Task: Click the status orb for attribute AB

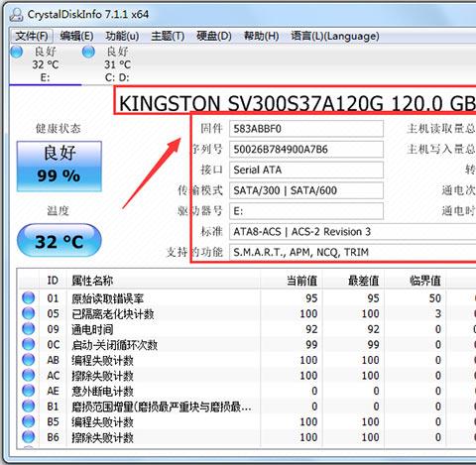Action: pyautogui.click(x=29, y=360)
